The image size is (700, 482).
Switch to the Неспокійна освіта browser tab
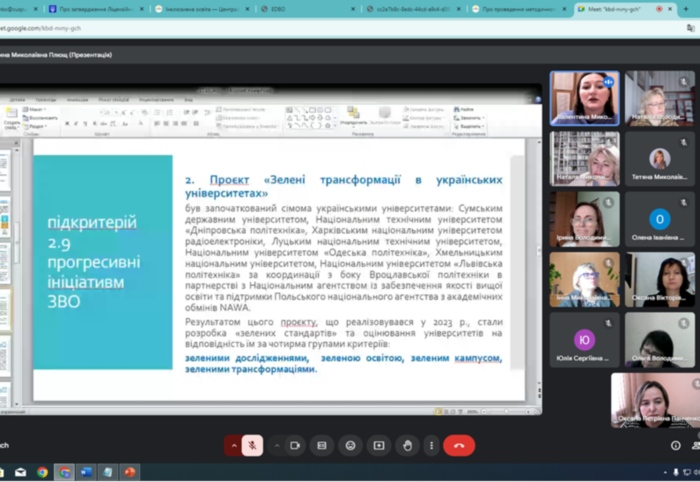point(200,8)
